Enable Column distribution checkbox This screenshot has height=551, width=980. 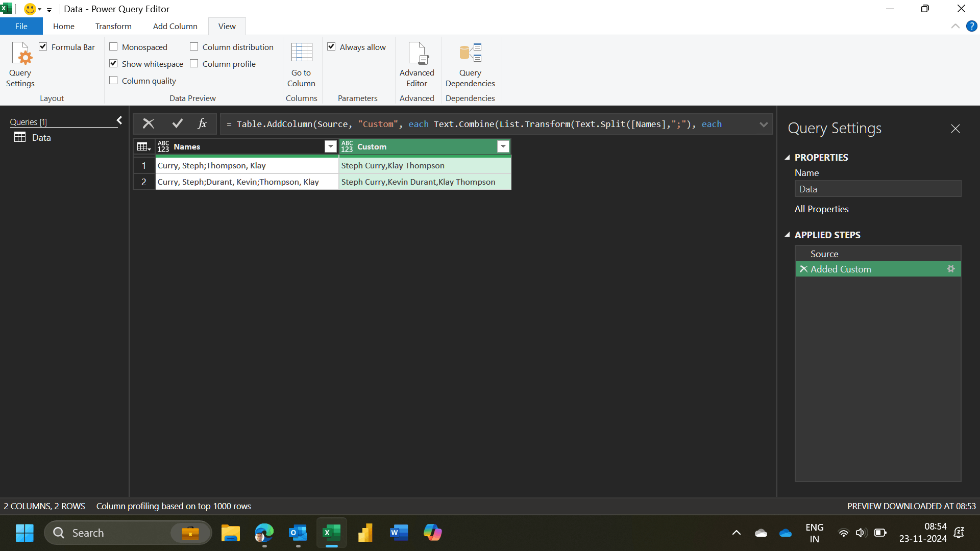194,46
